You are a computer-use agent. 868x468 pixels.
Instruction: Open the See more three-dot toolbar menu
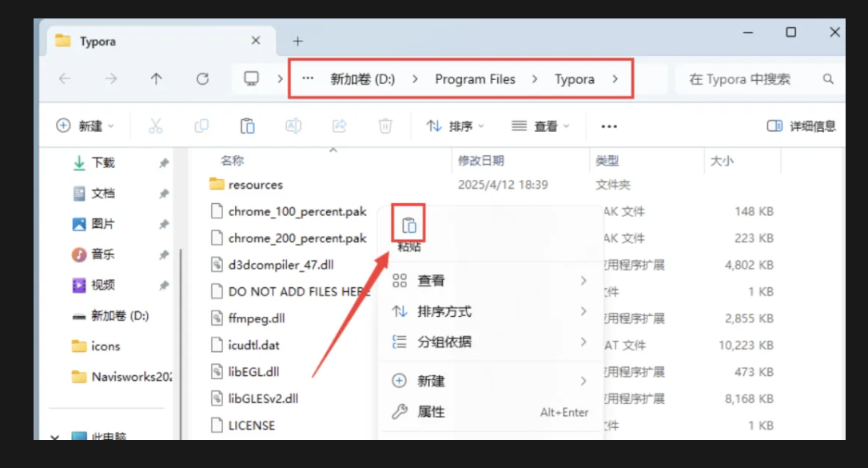(x=609, y=126)
